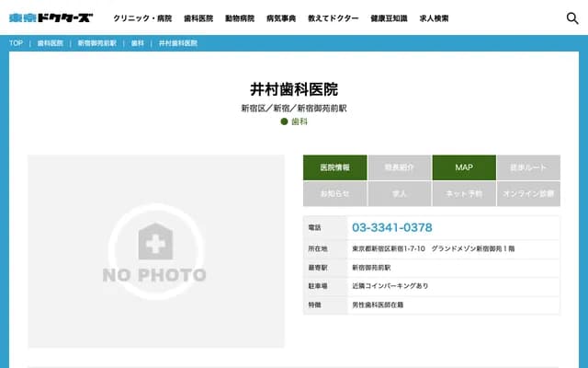Click the NO PHOTO placeholder image

pos(156,251)
